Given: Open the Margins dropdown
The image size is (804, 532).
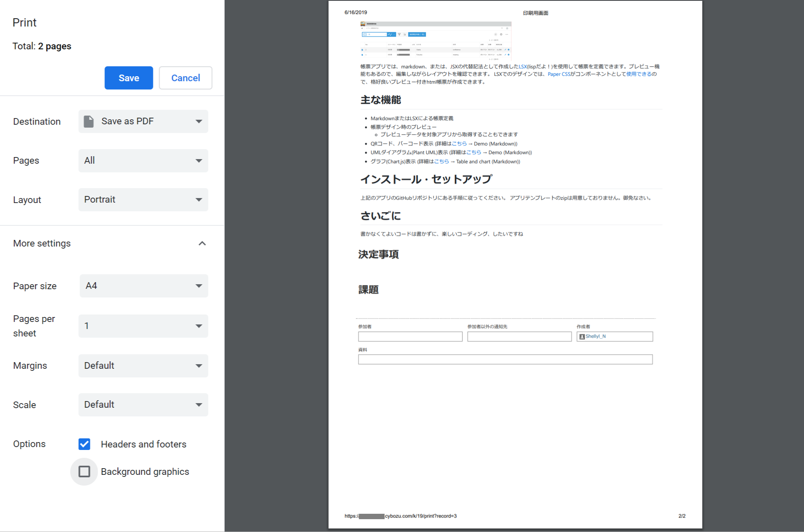Looking at the screenshot, I should tap(143, 366).
